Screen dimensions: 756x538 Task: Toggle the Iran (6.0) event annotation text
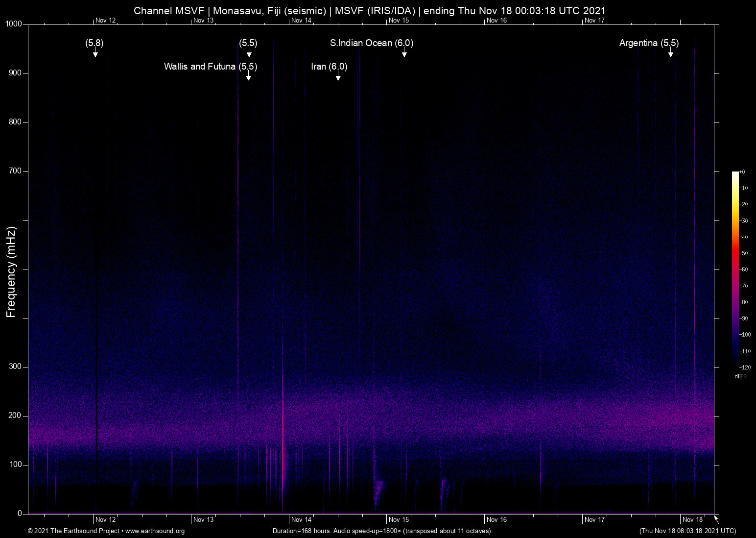point(329,66)
